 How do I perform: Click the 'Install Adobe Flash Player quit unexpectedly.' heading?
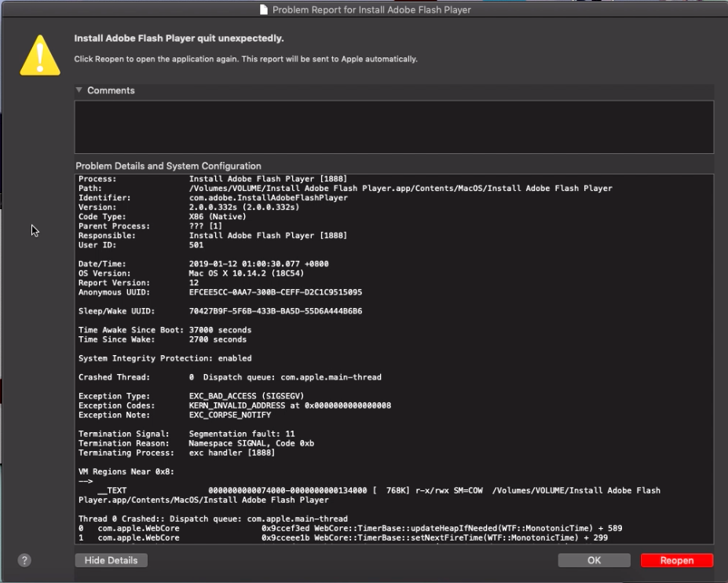coord(179,38)
